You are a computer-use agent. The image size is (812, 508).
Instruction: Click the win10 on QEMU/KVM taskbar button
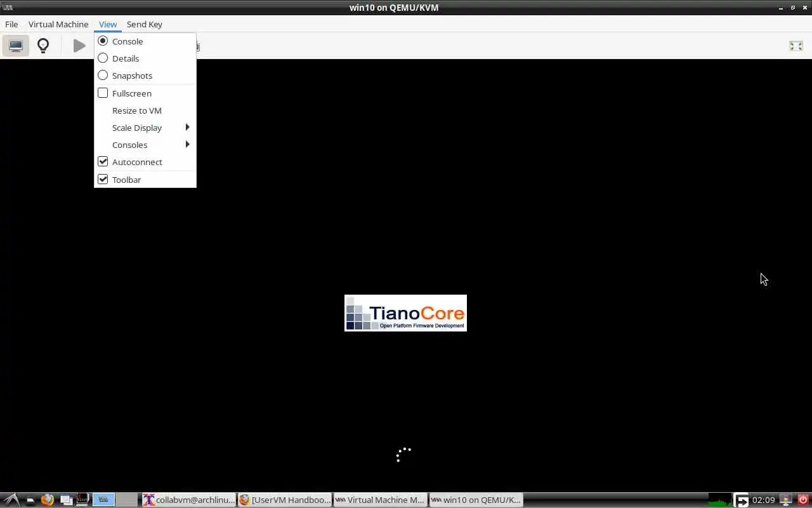[x=476, y=500]
